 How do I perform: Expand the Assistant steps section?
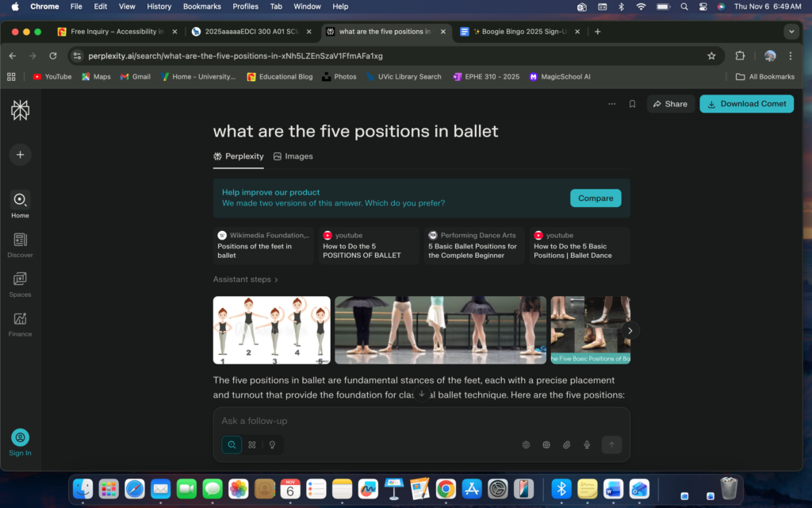(246, 279)
